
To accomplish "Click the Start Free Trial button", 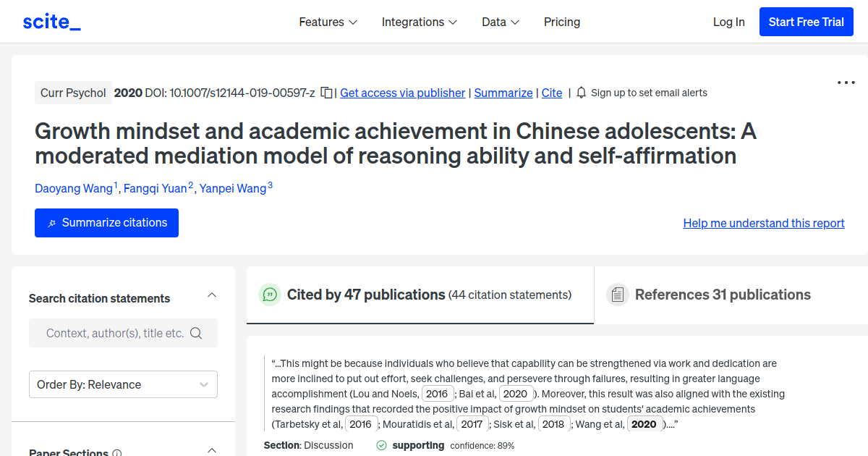I will point(806,21).
